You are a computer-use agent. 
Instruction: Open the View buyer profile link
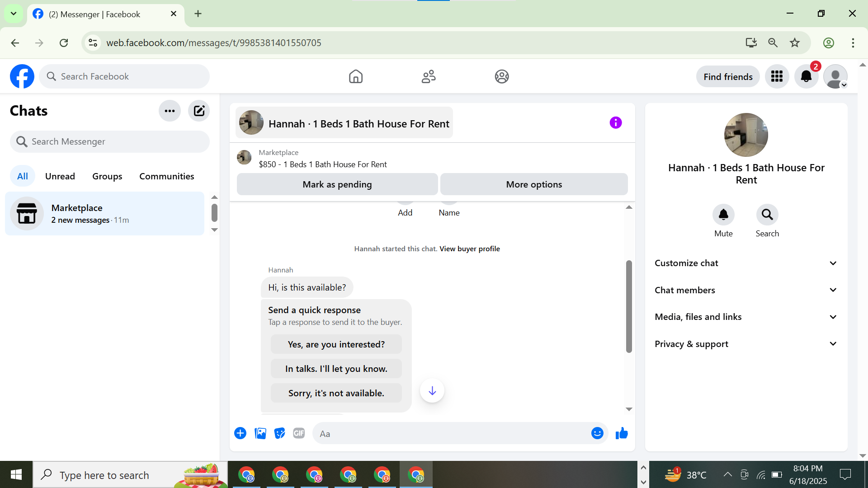click(470, 249)
